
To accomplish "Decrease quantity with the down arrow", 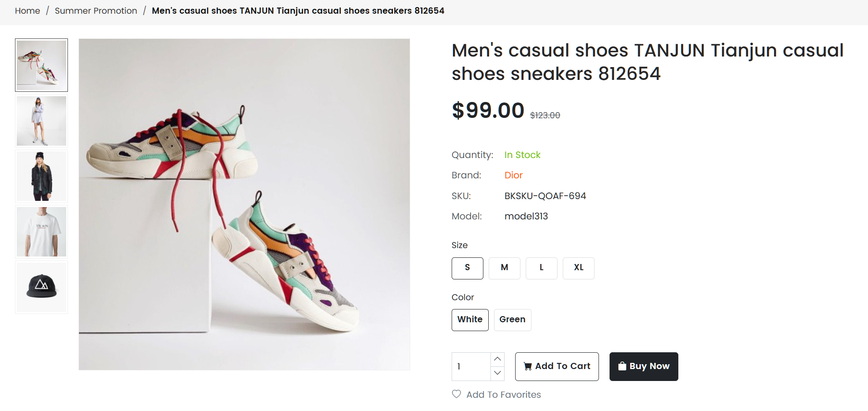I will point(498,373).
